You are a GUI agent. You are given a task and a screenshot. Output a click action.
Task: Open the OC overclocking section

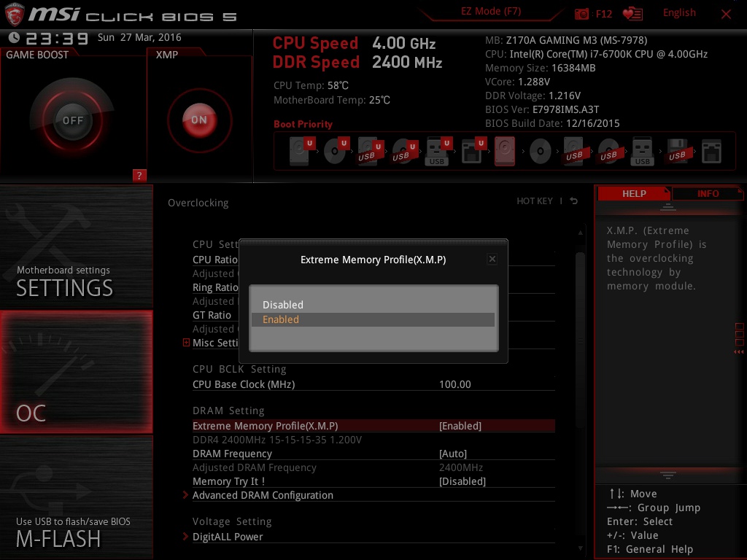tap(76, 372)
